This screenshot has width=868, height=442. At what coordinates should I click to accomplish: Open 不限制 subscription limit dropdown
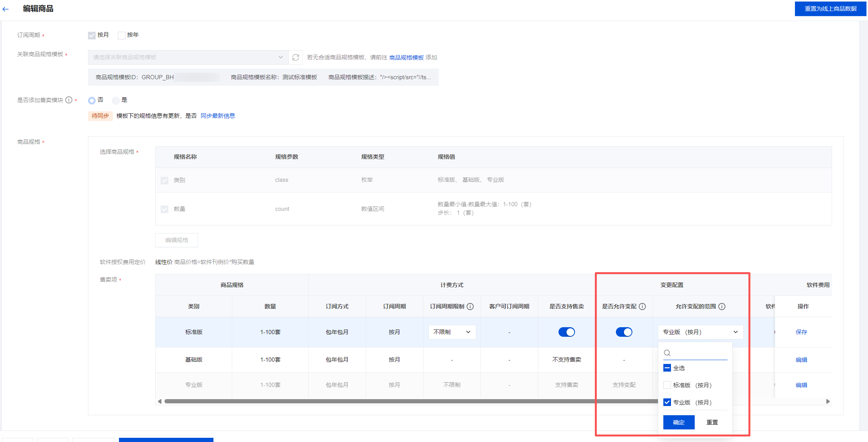tap(452, 332)
